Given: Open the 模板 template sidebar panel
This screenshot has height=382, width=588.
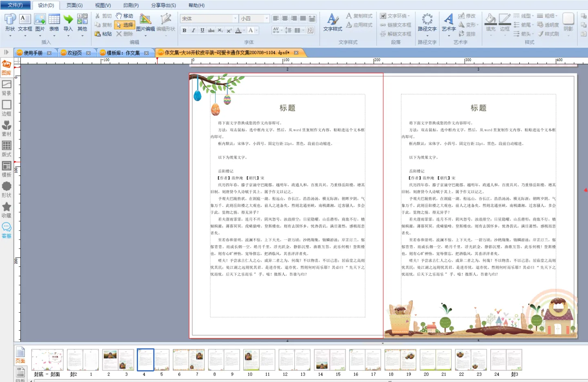Looking at the screenshot, I should (x=7, y=170).
